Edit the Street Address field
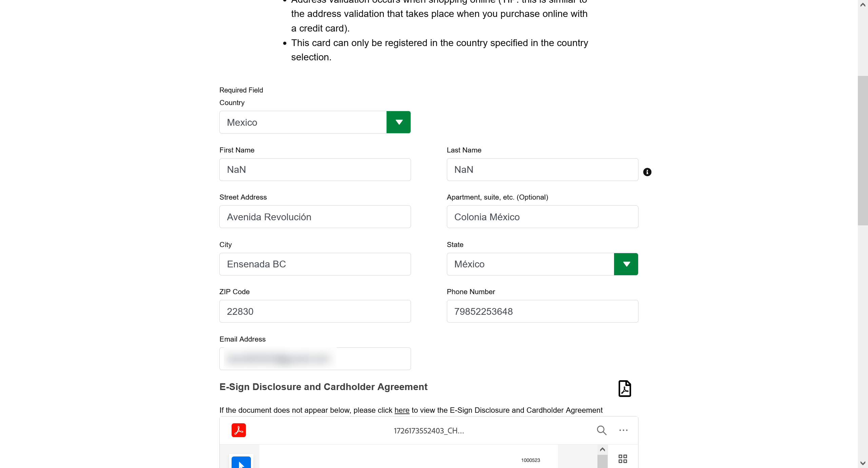 [315, 217]
